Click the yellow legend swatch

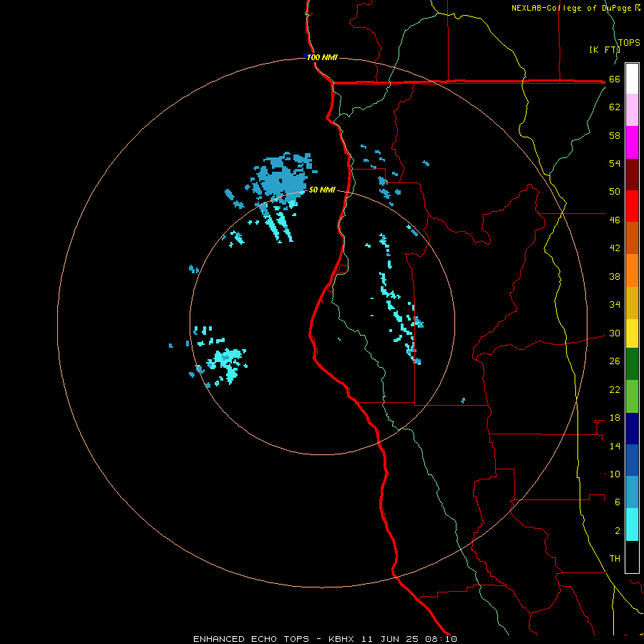click(x=632, y=333)
